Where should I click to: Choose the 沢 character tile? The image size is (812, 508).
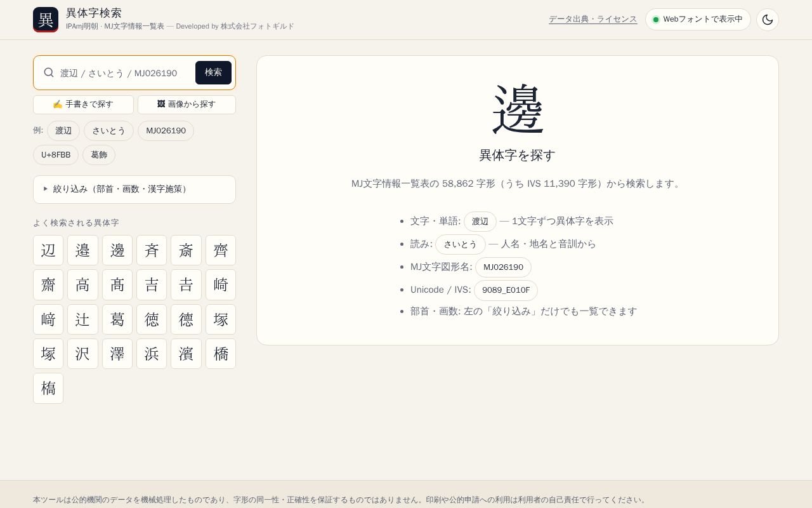pyautogui.click(x=82, y=353)
